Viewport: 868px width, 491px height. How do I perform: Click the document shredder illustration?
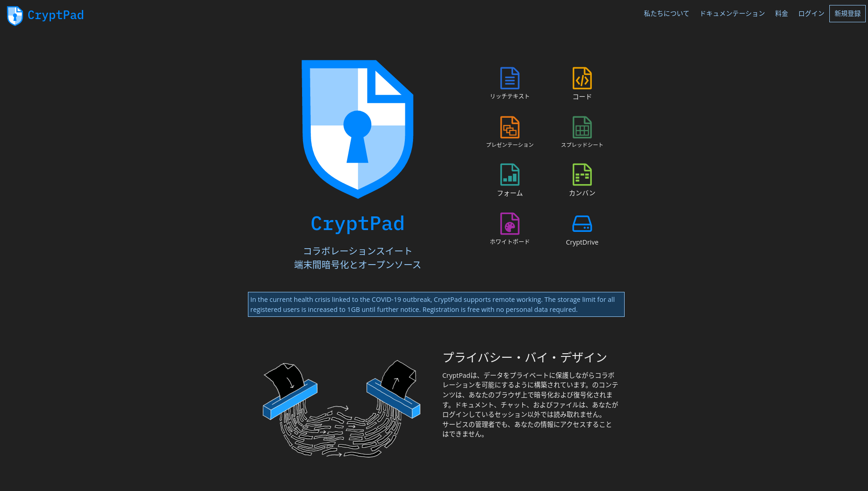pyautogui.click(x=341, y=409)
